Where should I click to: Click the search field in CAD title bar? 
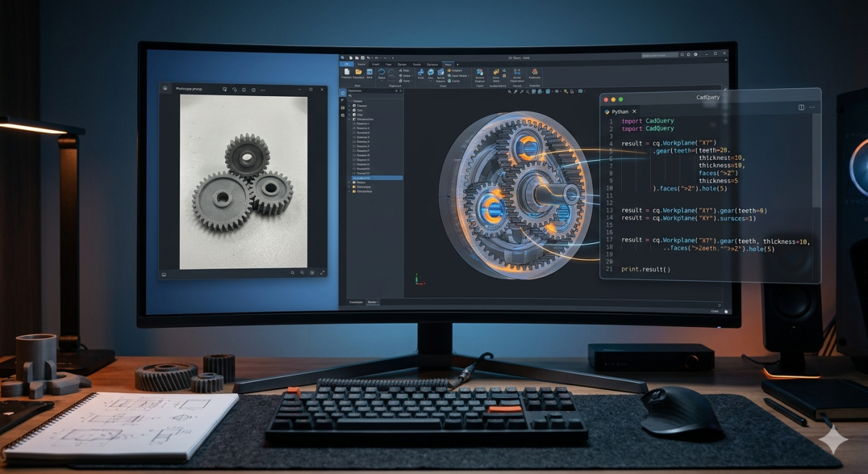coord(660,55)
